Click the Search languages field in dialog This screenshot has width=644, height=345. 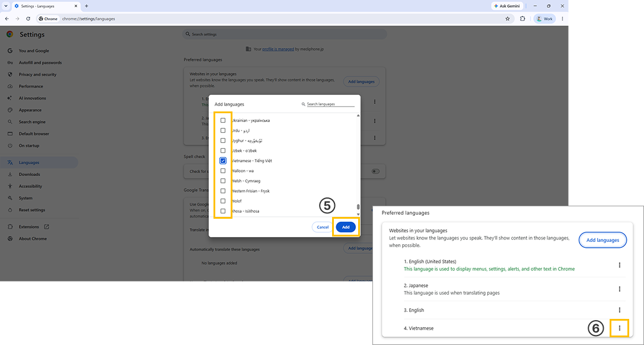[x=330, y=104]
